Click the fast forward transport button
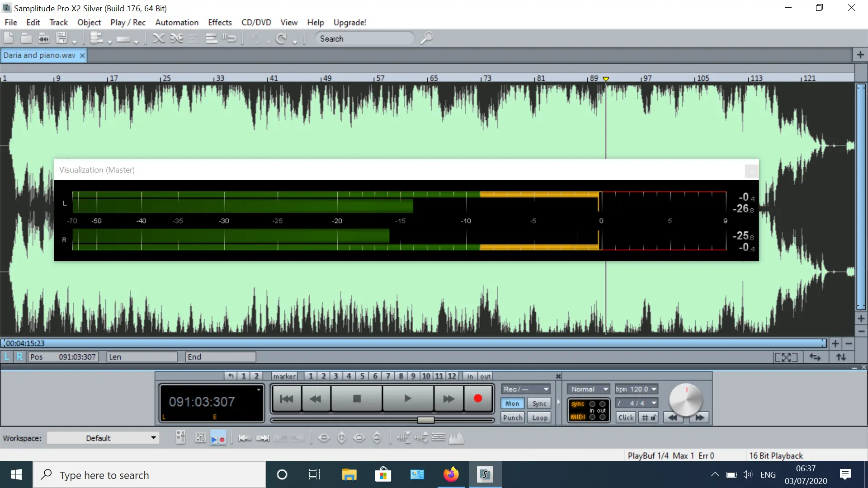This screenshot has height=488, width=868. point(448,399)
